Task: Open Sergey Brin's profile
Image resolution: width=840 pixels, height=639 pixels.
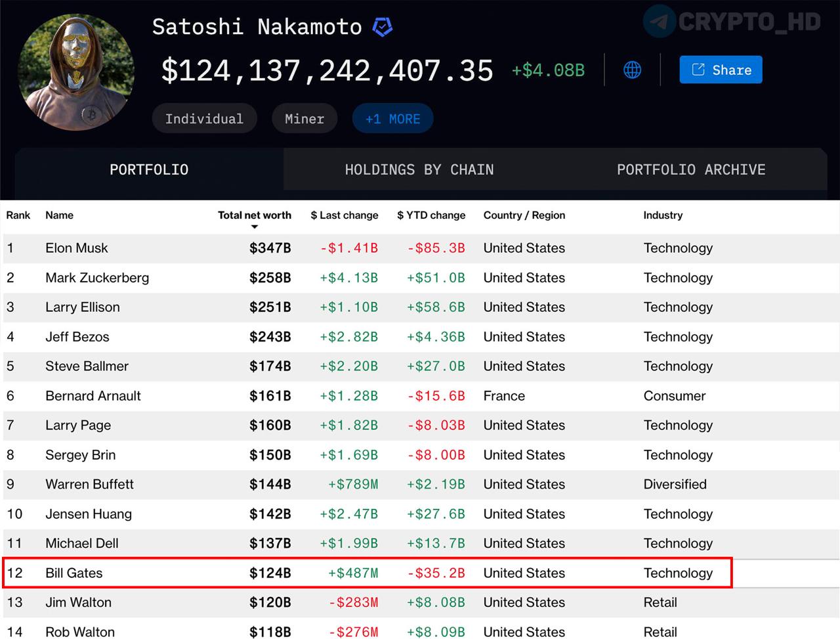Action: [80, 455]
